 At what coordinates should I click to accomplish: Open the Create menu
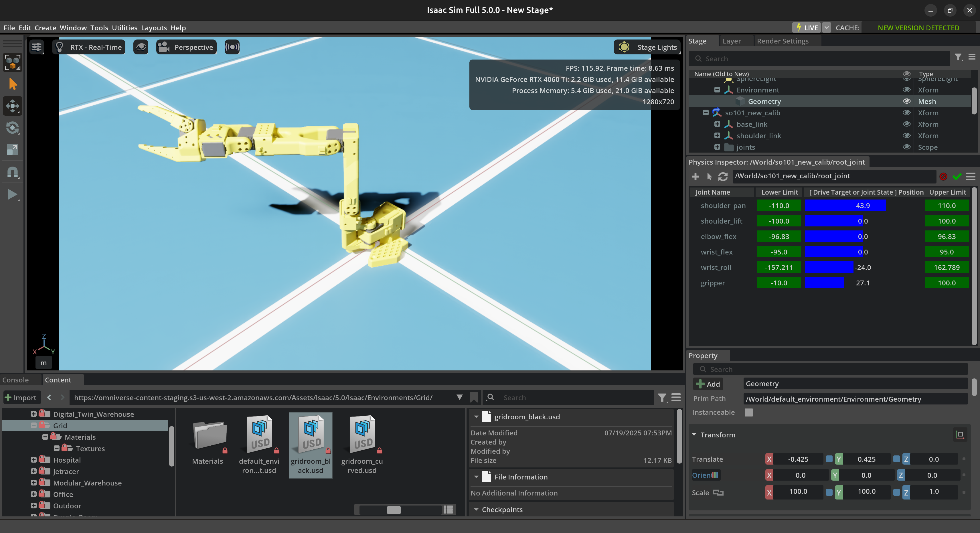click(45, 28)
